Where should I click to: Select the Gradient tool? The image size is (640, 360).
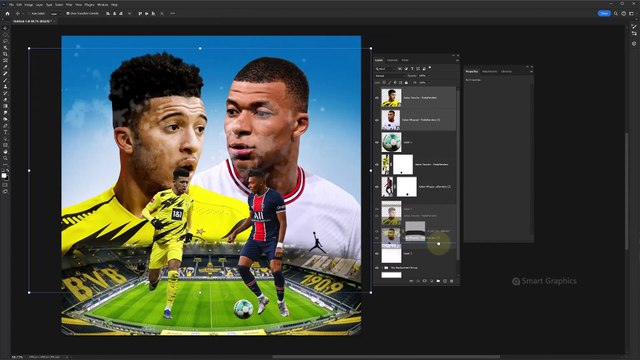point(5,107)
